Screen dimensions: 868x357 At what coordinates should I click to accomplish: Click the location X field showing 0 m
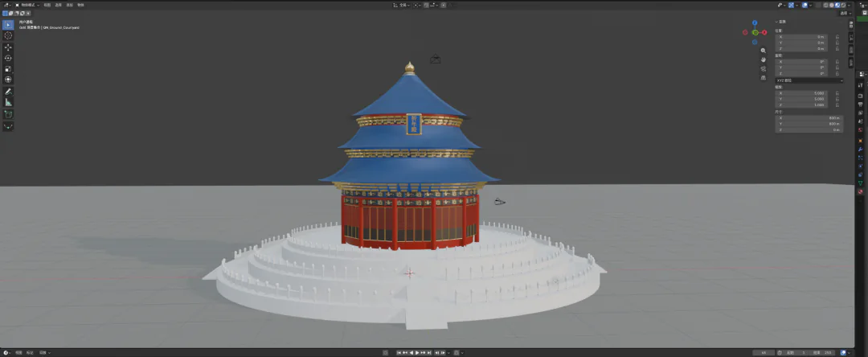click(x=801, y=36)
